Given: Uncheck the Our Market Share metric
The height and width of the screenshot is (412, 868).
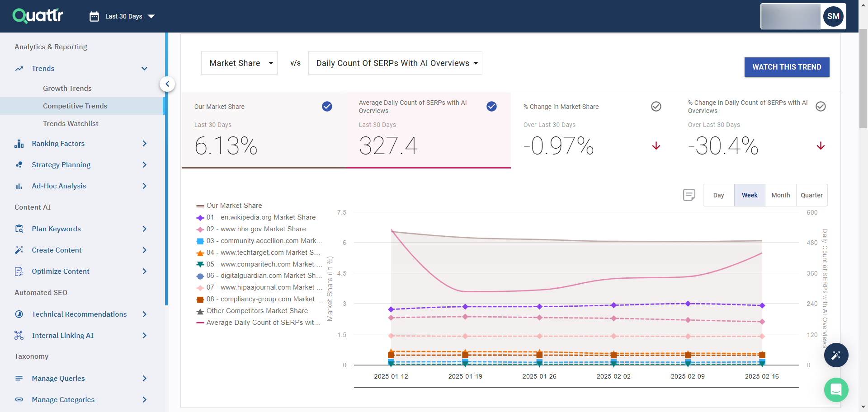Looking at the screenshot, I should pos(327,107).
